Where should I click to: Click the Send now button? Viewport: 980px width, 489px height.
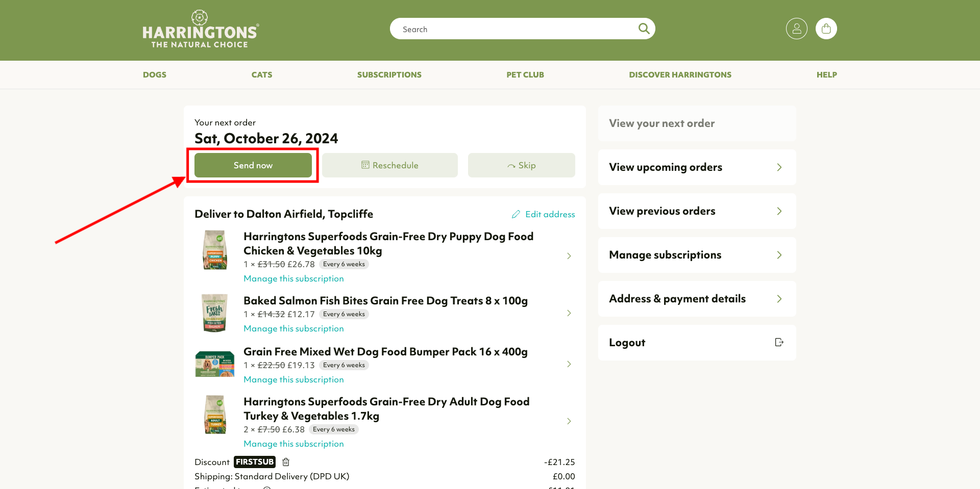coord(253,165)
